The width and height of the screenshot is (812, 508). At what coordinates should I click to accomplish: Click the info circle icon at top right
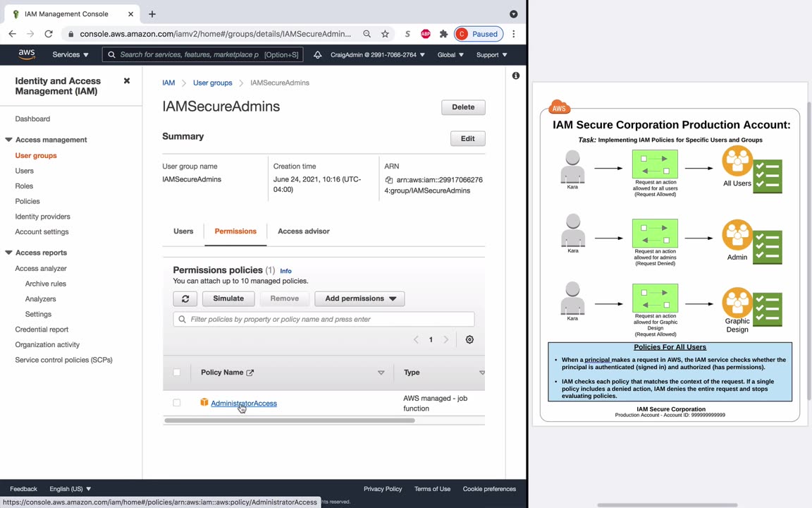pyautogui.click(x=516, y=75)
